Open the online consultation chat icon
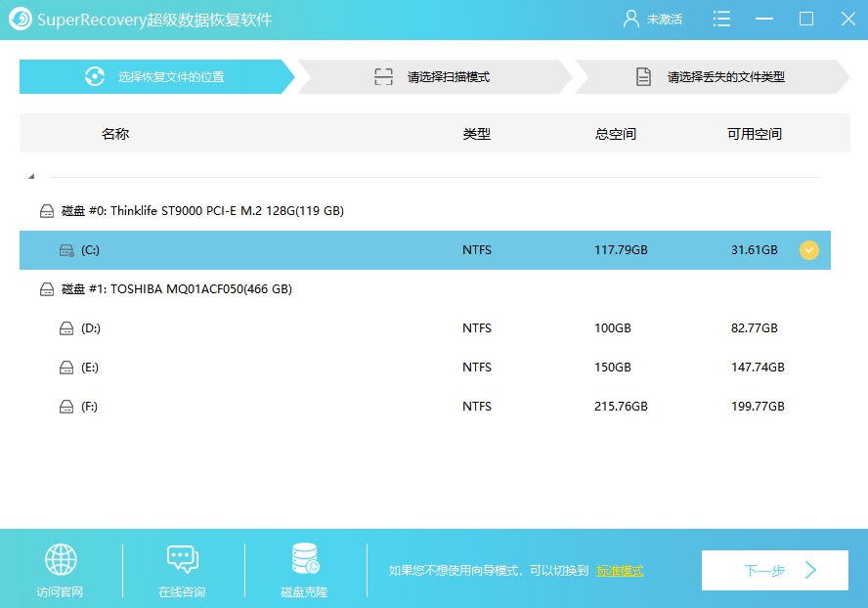868x608 pixels. (x=183, y=559)
